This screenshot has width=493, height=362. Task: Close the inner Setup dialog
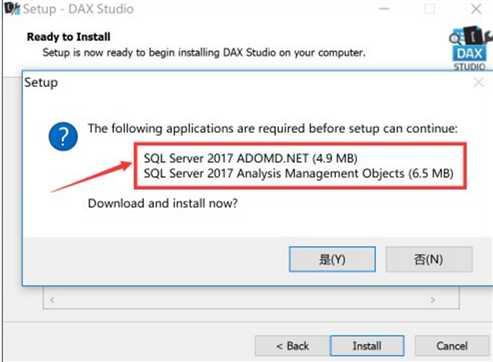click(479, 82)
